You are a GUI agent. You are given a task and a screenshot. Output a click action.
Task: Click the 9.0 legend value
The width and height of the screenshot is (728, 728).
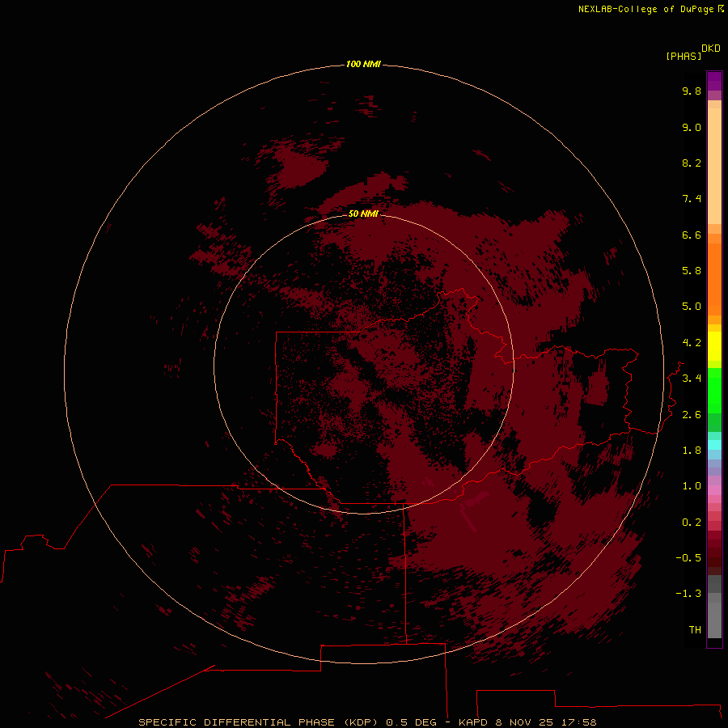(692, 127)
